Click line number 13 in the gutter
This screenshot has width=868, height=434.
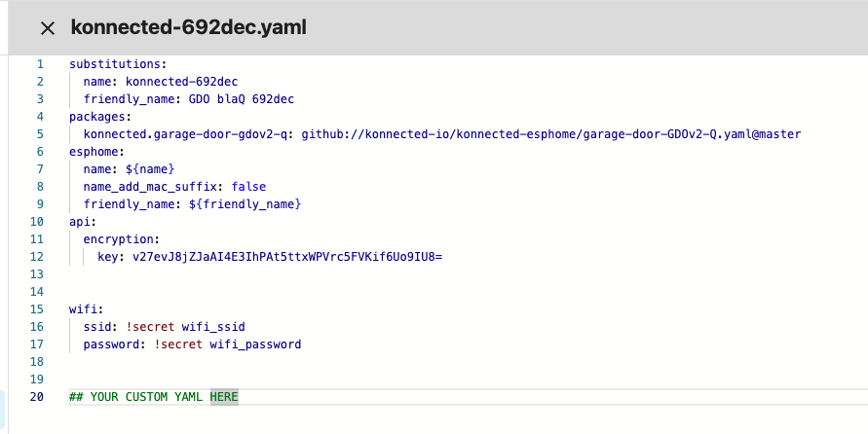39,274
